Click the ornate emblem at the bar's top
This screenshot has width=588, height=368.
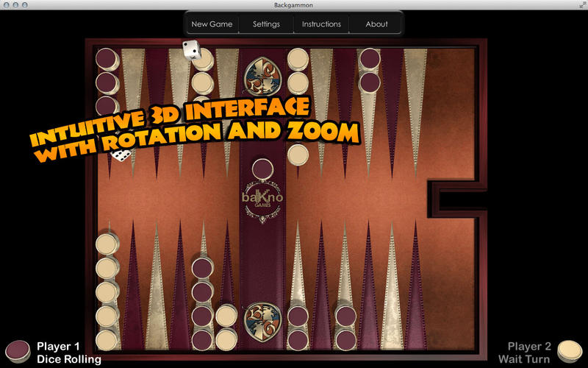[x=262, y=77]
